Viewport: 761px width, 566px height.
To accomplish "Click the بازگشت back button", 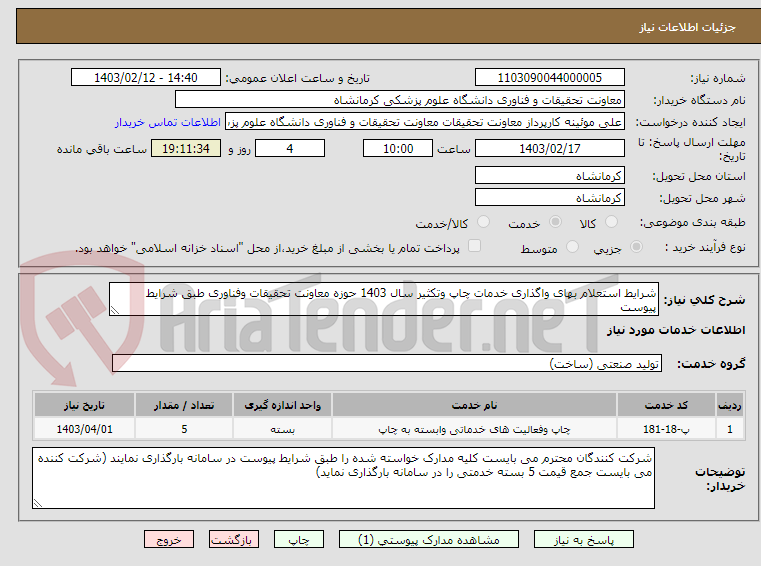I will (x=233, y=539).
